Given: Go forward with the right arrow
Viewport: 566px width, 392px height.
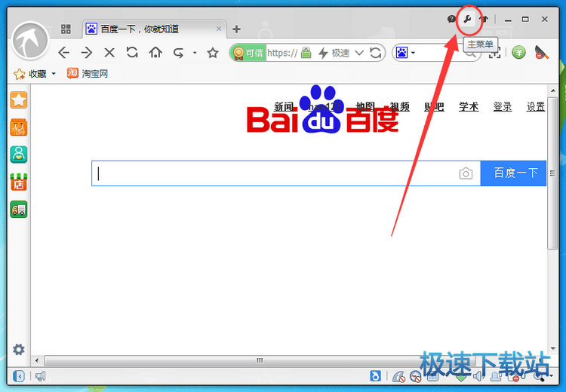Looking at the screenshot, I should [87, 53].
